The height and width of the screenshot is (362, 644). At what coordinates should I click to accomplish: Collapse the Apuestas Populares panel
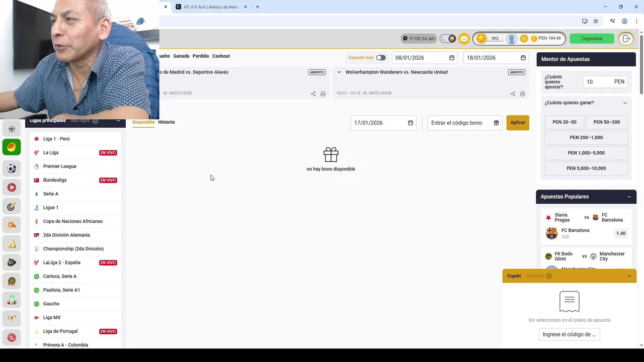(x=629, y=197)
